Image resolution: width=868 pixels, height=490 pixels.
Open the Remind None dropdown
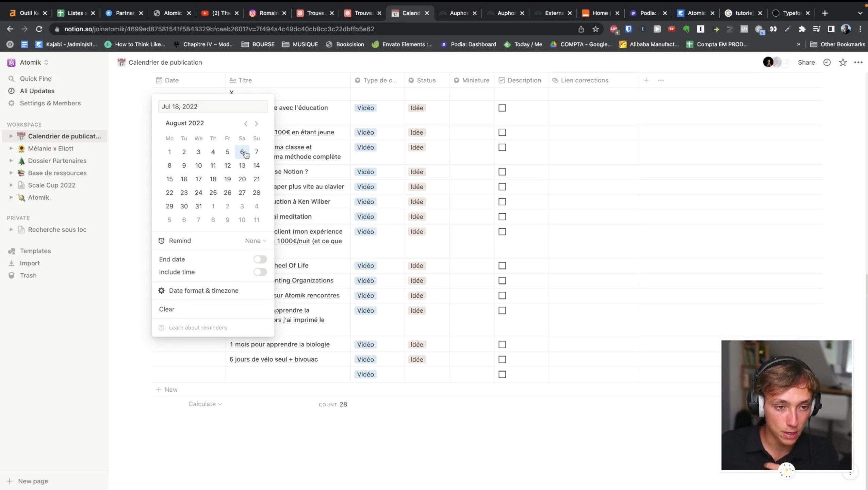pos(256,241)
